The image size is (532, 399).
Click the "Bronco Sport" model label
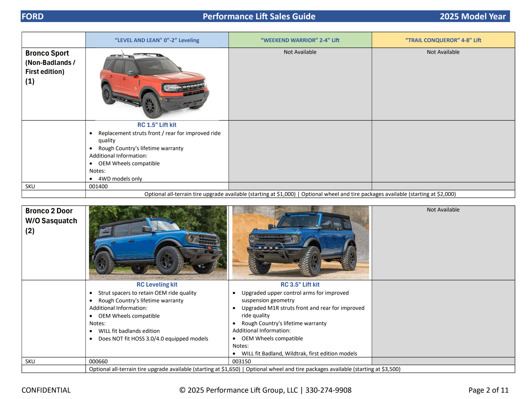click(47, 53)
